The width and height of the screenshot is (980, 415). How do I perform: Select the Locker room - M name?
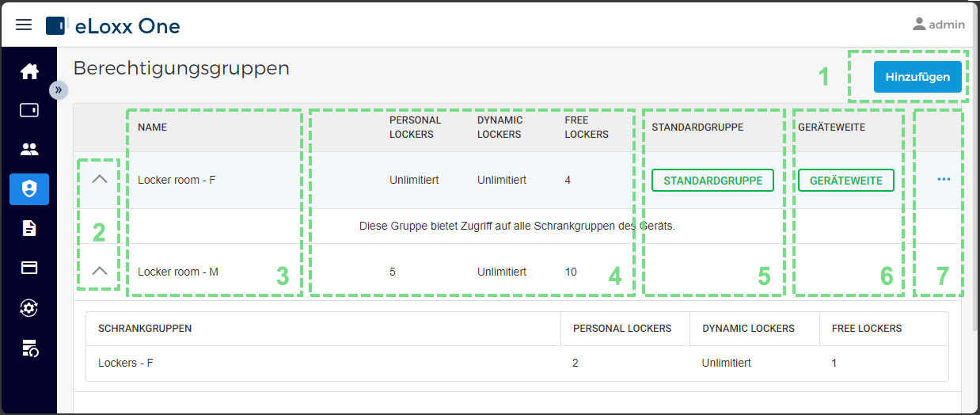(x=178, y=272)
